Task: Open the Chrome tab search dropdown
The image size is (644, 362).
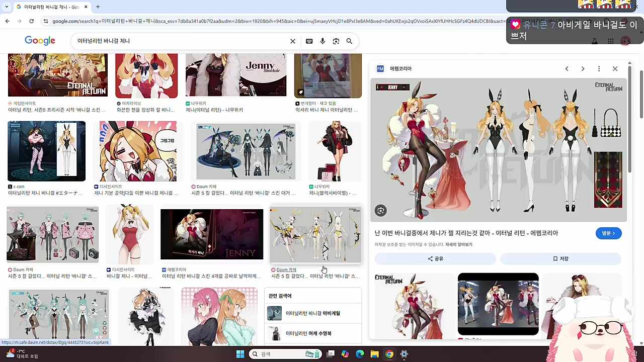Action: (6, 7)
